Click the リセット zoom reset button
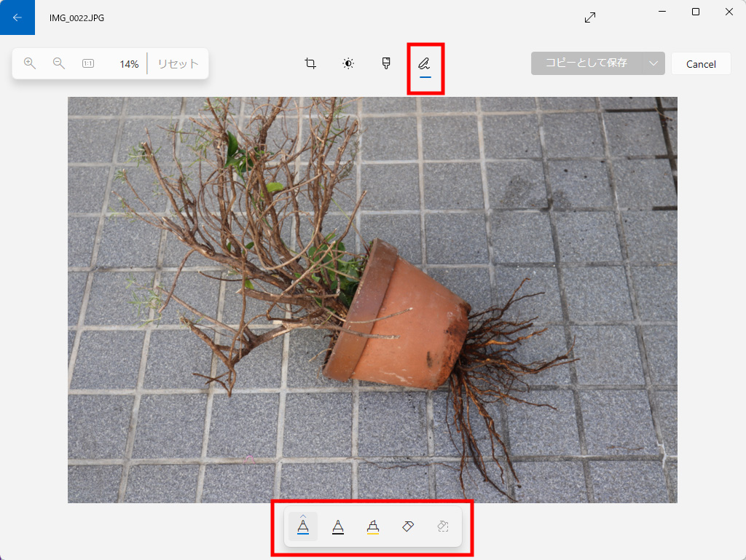The image size is (746, 560). [x=178, y=63]
